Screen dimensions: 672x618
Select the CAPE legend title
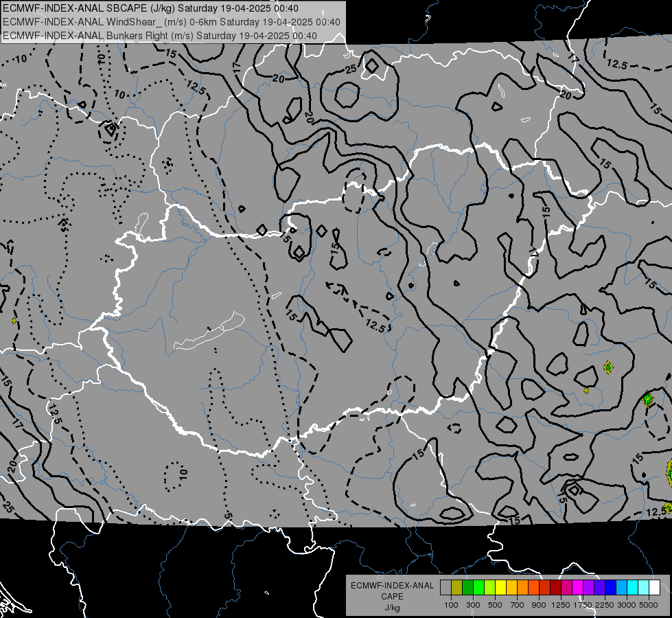(x=392, y=597)
